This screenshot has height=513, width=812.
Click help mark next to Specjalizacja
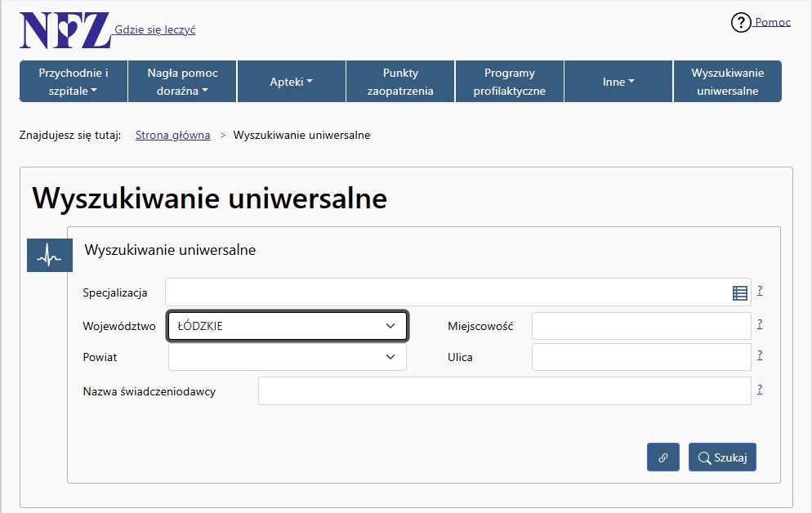760,290
